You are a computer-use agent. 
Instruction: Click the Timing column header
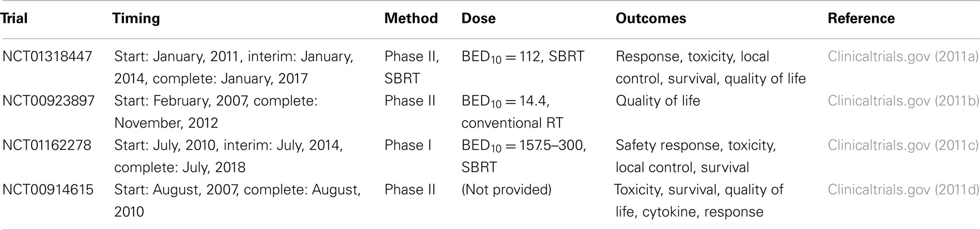136,18
